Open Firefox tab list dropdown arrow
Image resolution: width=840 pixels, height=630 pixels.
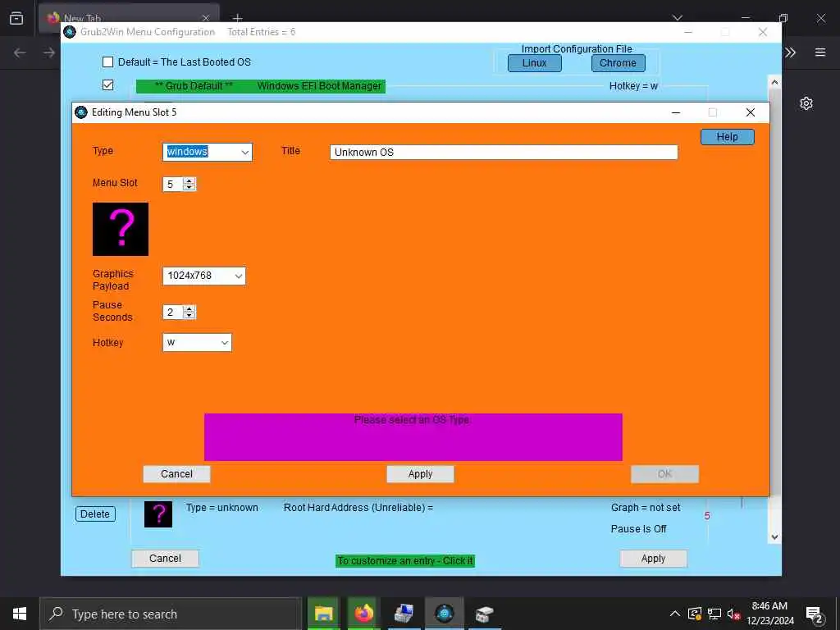pyautogui.click(x=677, y=18)
